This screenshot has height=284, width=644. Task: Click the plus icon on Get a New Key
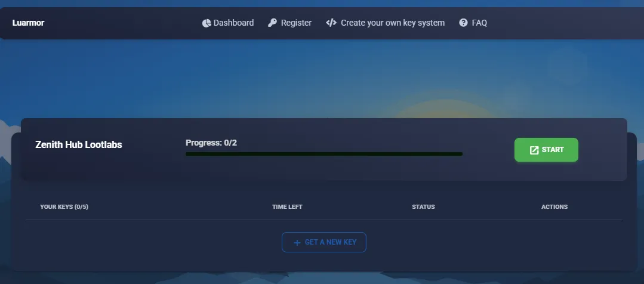tap(297, 243)
